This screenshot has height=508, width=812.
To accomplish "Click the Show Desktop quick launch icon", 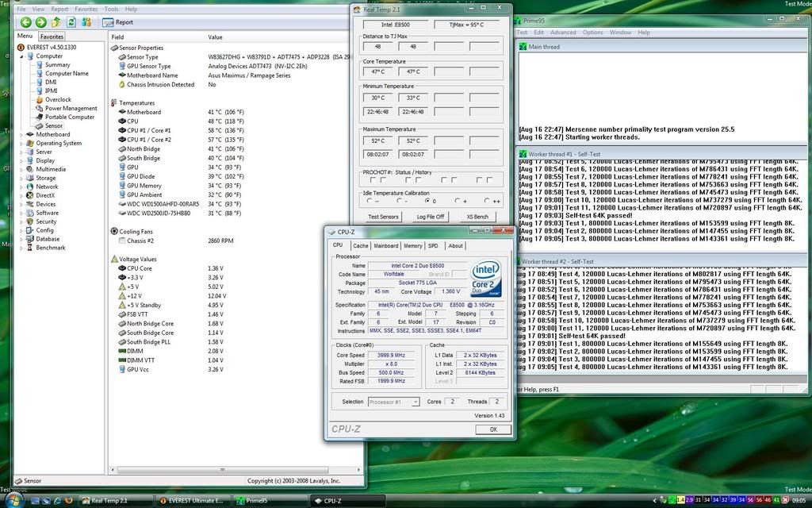I will pyautogui.click(x=35, y=501).
